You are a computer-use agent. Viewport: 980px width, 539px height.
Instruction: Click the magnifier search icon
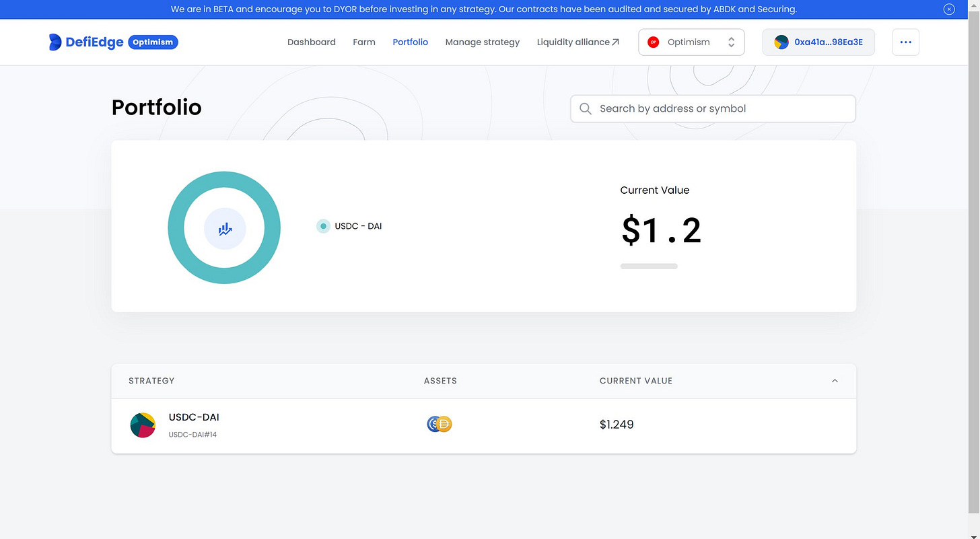coord(586,108)
